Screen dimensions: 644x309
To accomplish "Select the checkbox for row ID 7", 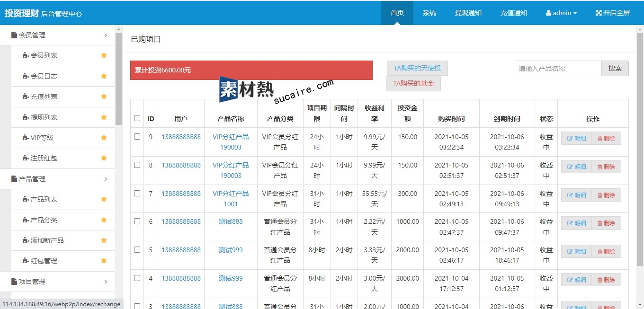I will click(137, 193).
